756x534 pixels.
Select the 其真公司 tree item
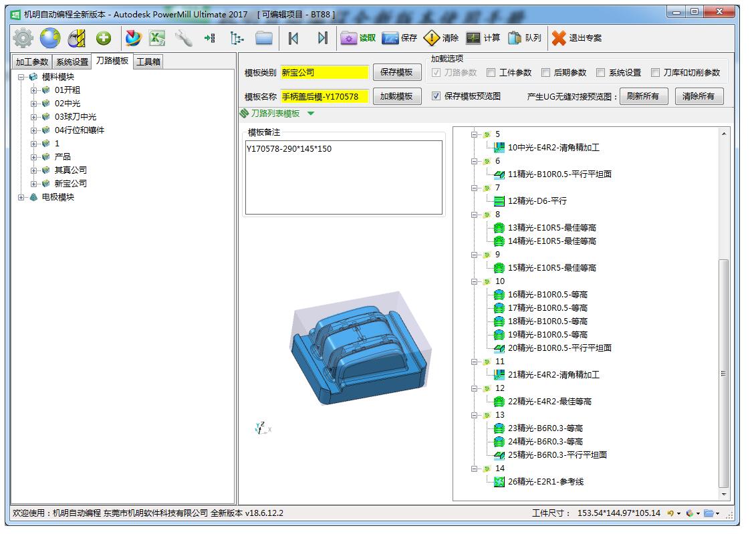(71, 170)
